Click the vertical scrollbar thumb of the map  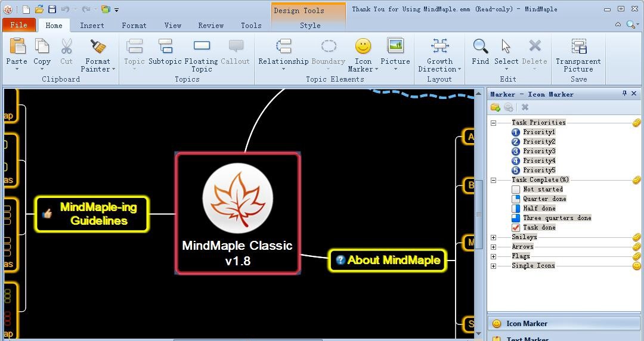(x=478, y=215)
